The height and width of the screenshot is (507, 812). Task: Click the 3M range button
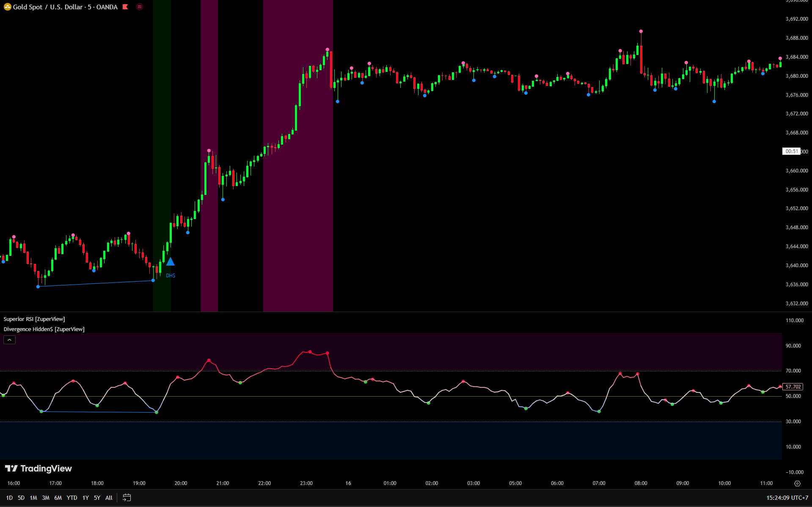click(x=46, y=498)
